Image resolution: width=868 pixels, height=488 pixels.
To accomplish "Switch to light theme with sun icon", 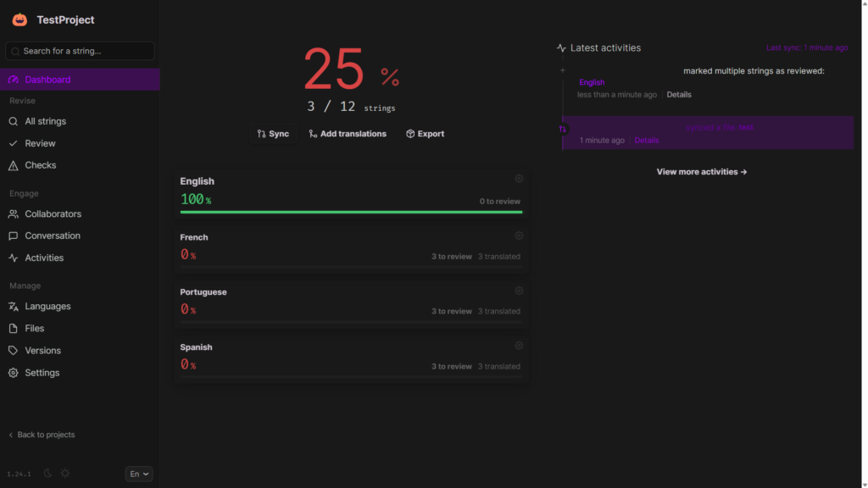I will coord(65,474).
